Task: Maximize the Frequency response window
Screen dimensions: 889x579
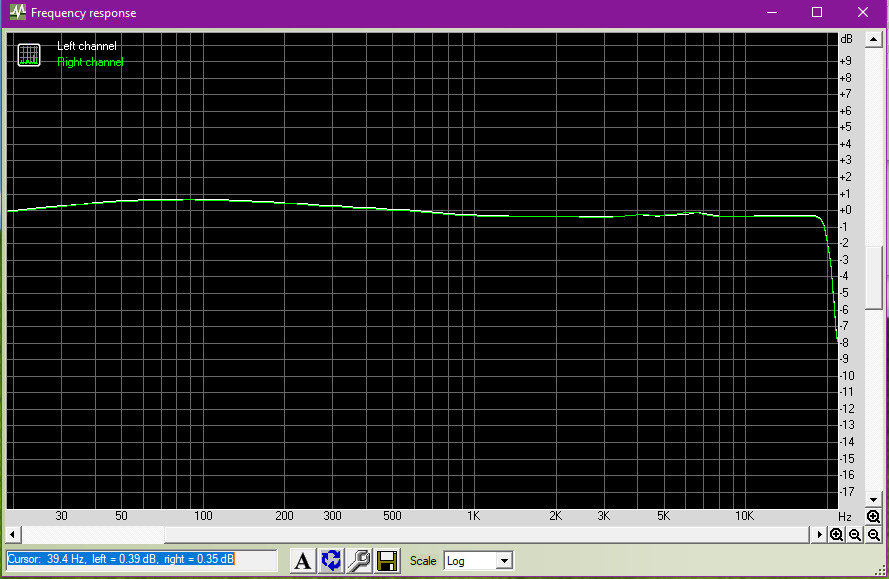Action: click(x=817, y=12)
